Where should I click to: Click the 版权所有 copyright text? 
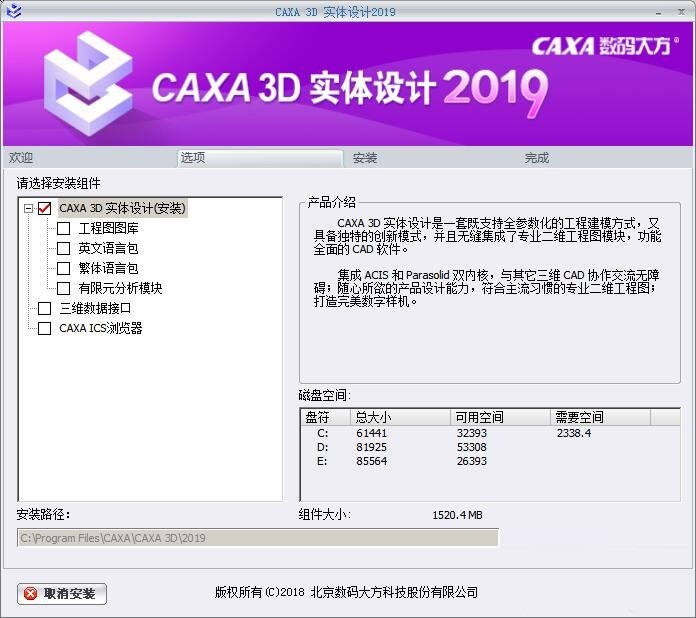[346, 592]
